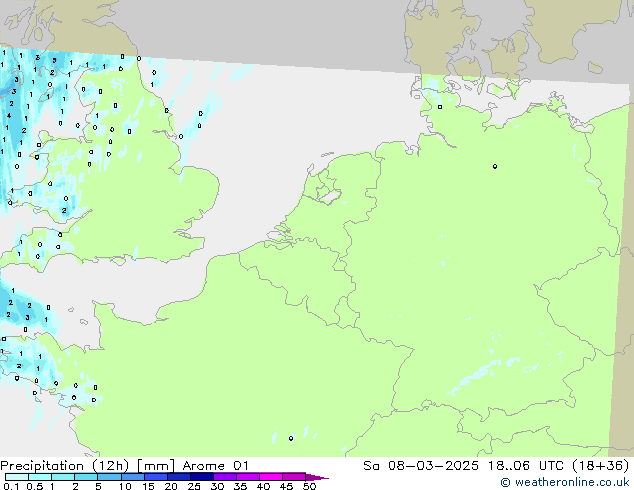This screenshot has width=634, height=490.
Task: Open the weatheronline.co.uk copyright link
Action: point(565,482)
